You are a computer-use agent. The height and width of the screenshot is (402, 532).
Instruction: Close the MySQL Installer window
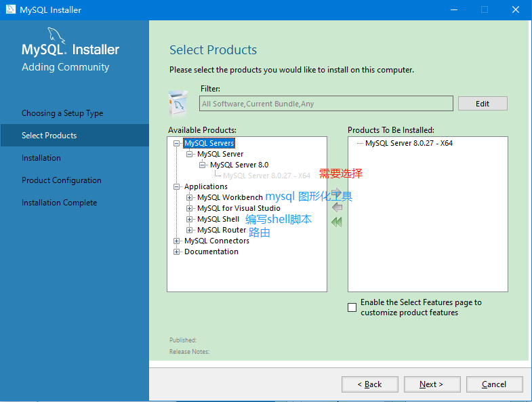coord(516,10)
